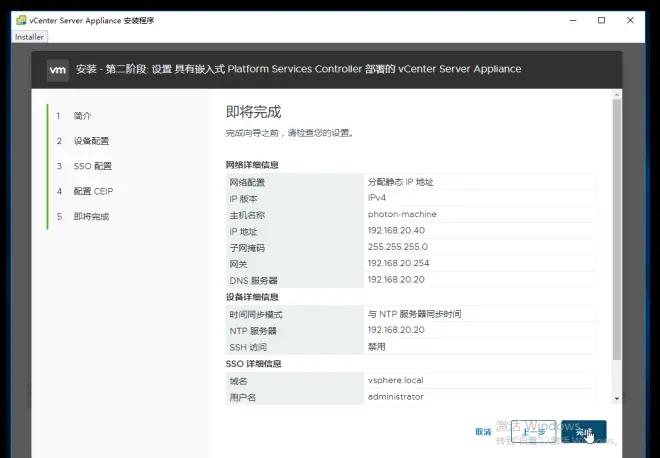Select the SSH 访问 禁用 value

point(376,347)
